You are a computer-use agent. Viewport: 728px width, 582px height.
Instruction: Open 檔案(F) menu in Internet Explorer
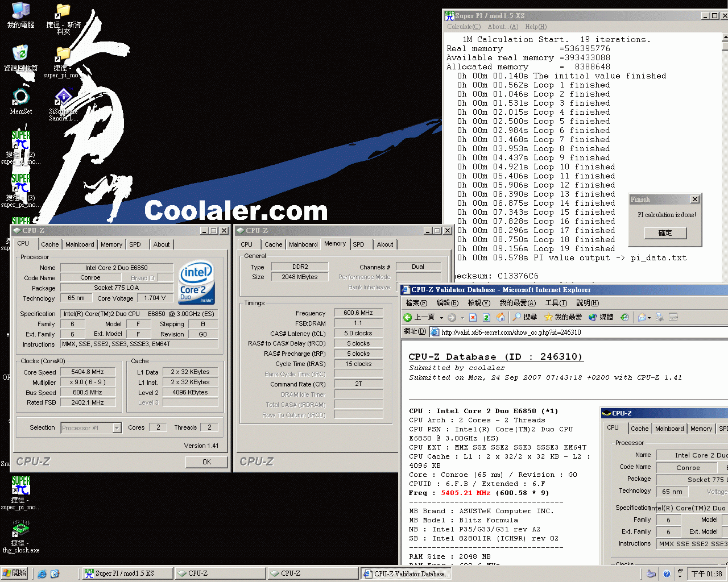[416, 303]
